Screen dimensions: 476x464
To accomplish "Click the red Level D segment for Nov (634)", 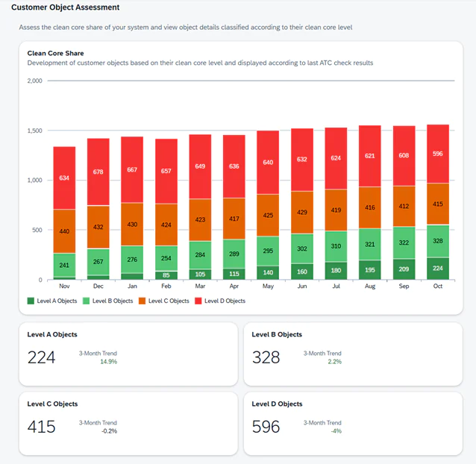I will point(64,178).
